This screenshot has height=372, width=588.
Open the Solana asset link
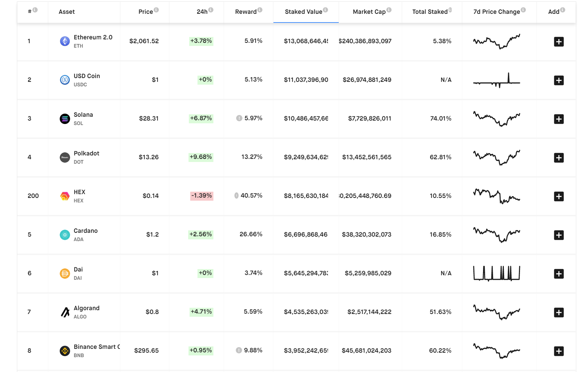(x=83, y=115)
